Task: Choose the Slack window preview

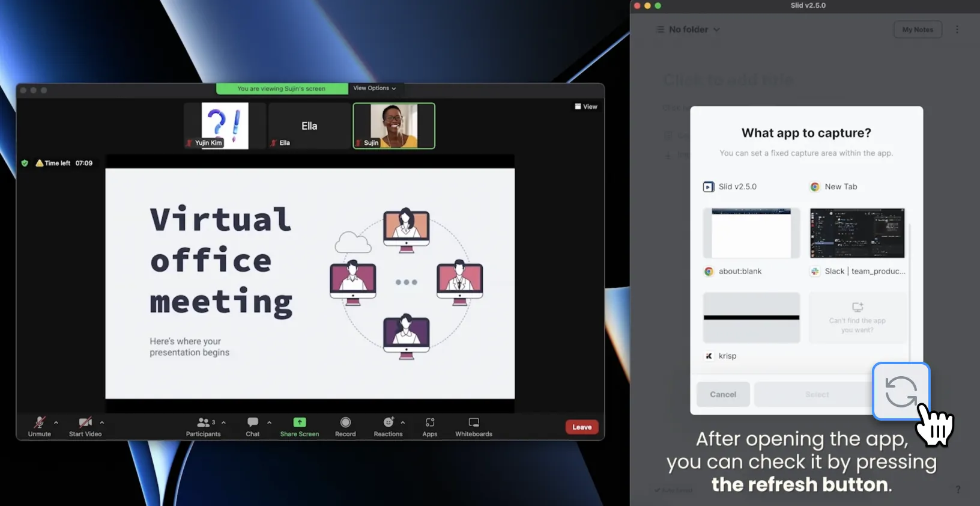Action: pos(857,233)
